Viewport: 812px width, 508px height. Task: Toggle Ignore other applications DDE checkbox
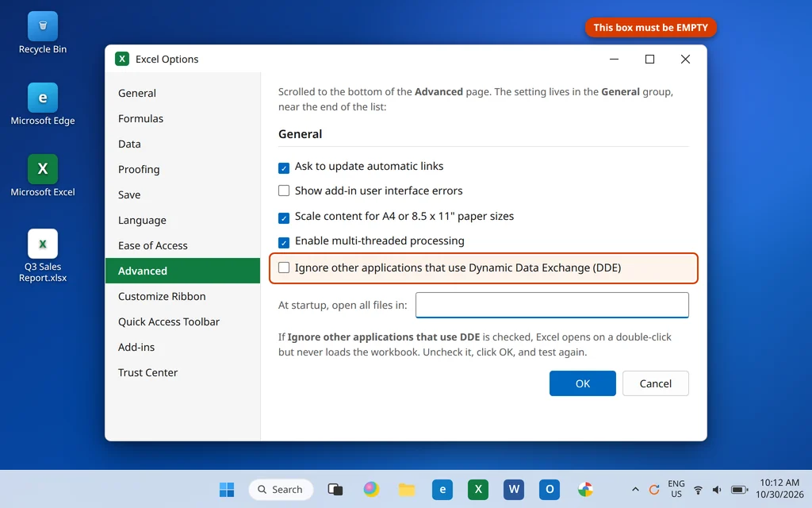284,267
